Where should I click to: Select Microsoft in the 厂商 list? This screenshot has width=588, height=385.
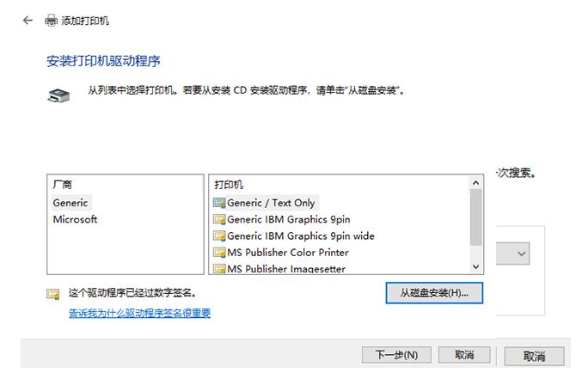click(x=76, y=219)
